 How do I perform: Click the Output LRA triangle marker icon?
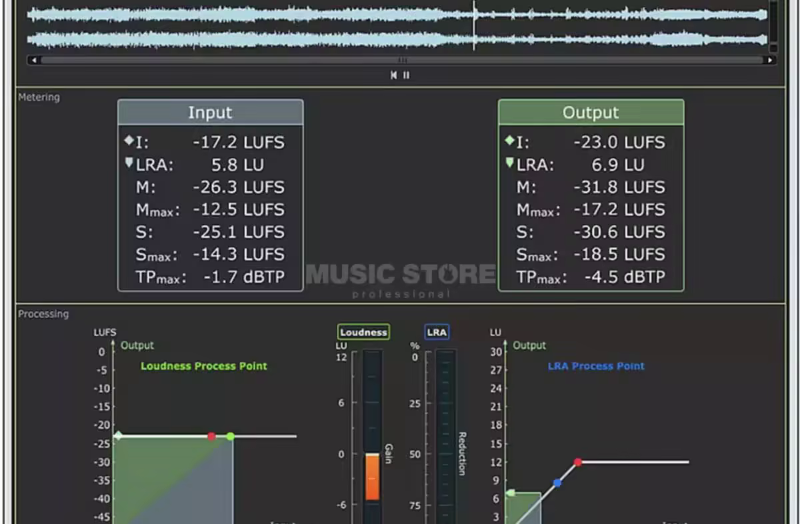(x=509, y=163)
